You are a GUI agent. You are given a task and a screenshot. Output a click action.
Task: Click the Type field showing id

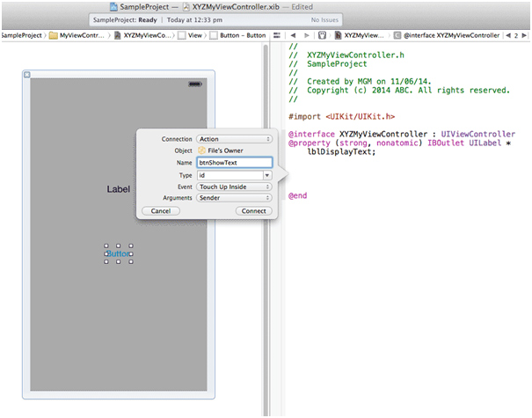pyautogui.click(x=230, y=175)
